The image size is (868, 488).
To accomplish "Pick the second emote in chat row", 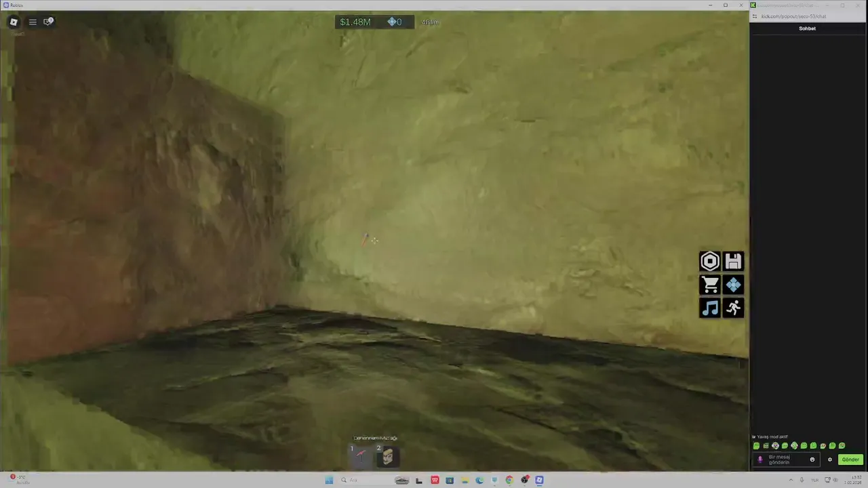I will pos(766,446).
